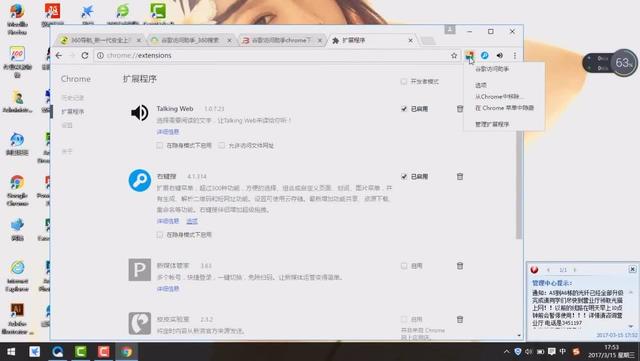
Task: Open settings item in Chrome sidebar
Action: [67, 125]
